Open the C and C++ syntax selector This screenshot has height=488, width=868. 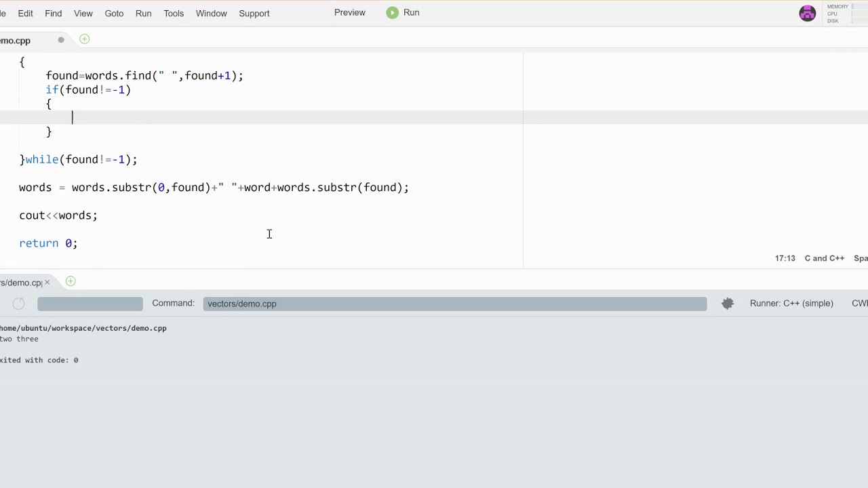[x=824, y=258]
